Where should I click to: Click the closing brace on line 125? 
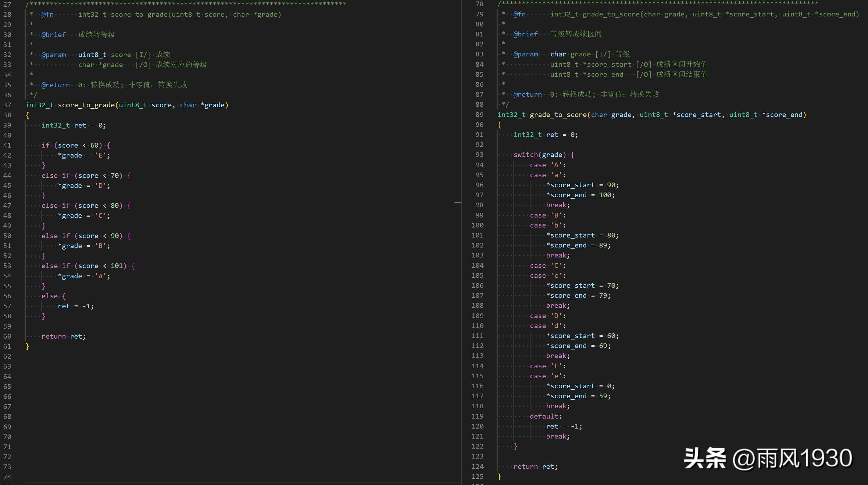(x=499, y=476)
